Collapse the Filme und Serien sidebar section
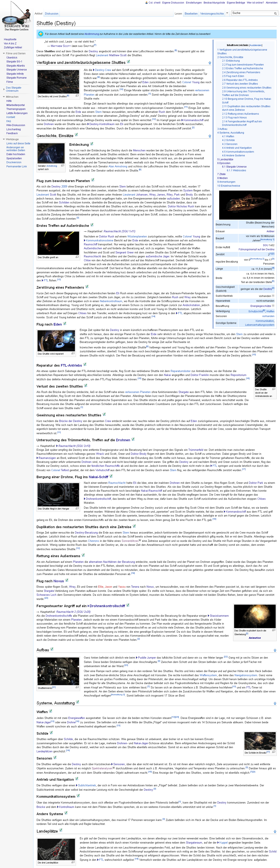 (4, 53)
